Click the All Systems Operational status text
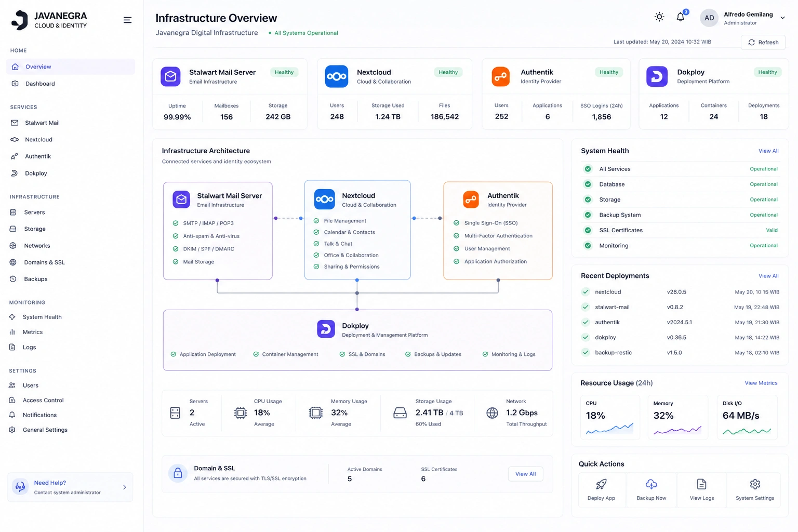The image size is (798, 532). coord(306,33)
